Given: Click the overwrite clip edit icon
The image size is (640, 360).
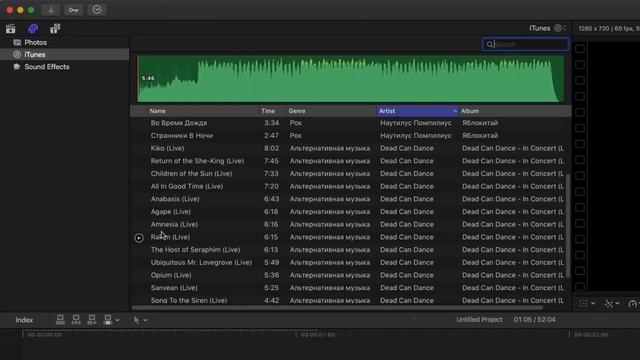Looking at the screenshot, I should (107, 320).
